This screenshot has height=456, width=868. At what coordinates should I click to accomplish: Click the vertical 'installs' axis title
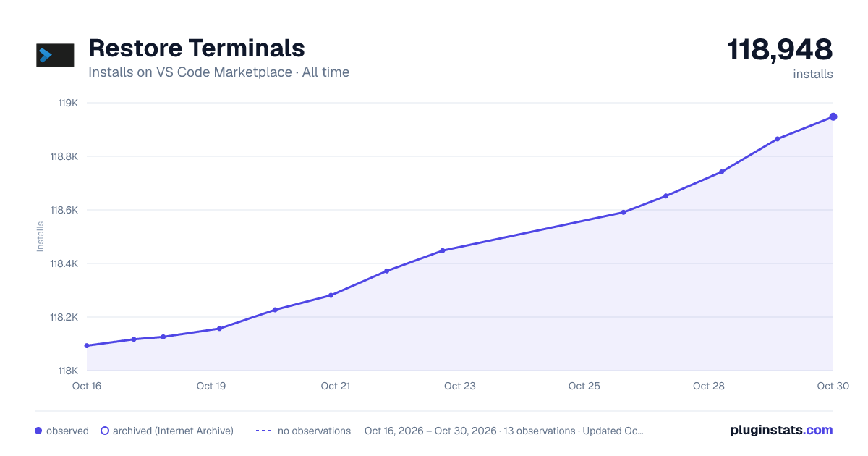(x=41, y=237)
